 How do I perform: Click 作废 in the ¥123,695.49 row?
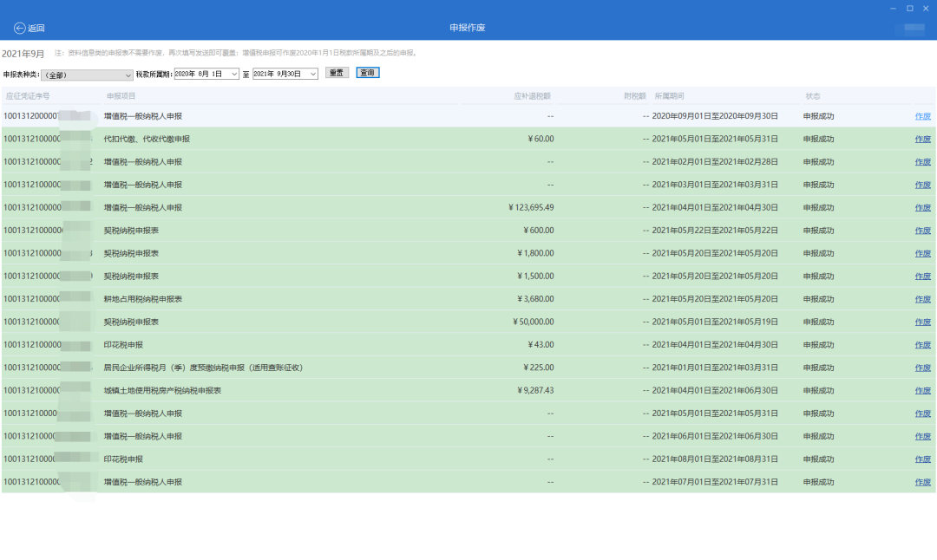coord(922,208)
